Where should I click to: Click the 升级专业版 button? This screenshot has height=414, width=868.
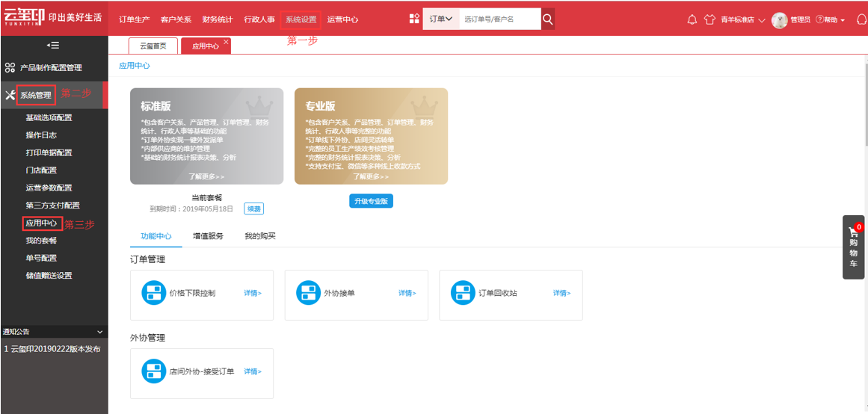point(371,201)
